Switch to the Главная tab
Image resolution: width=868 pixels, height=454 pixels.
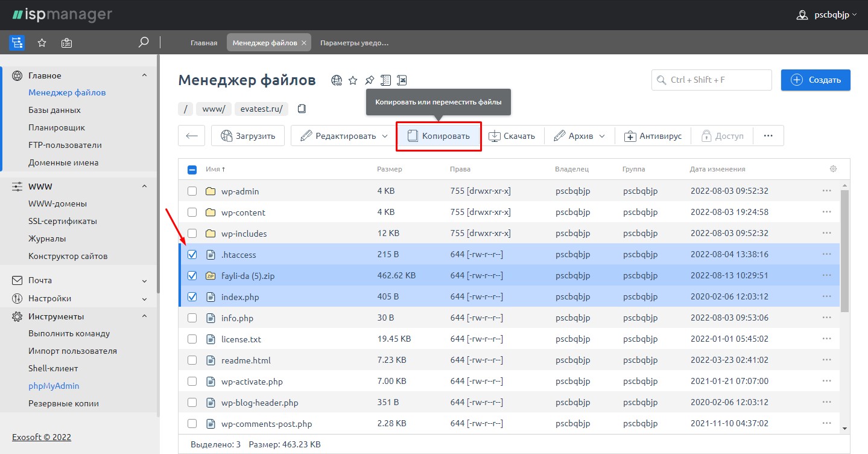tap(204, 43)
